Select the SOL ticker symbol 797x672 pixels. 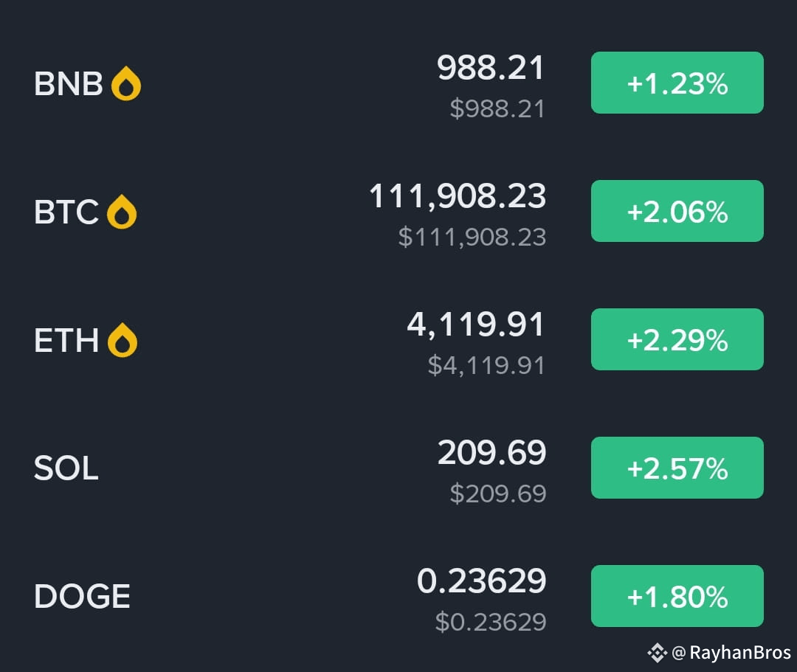pos(66,467)
